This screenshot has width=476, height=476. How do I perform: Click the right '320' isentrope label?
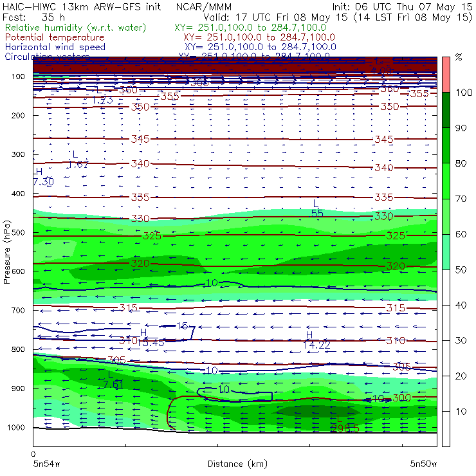(396, 266)
